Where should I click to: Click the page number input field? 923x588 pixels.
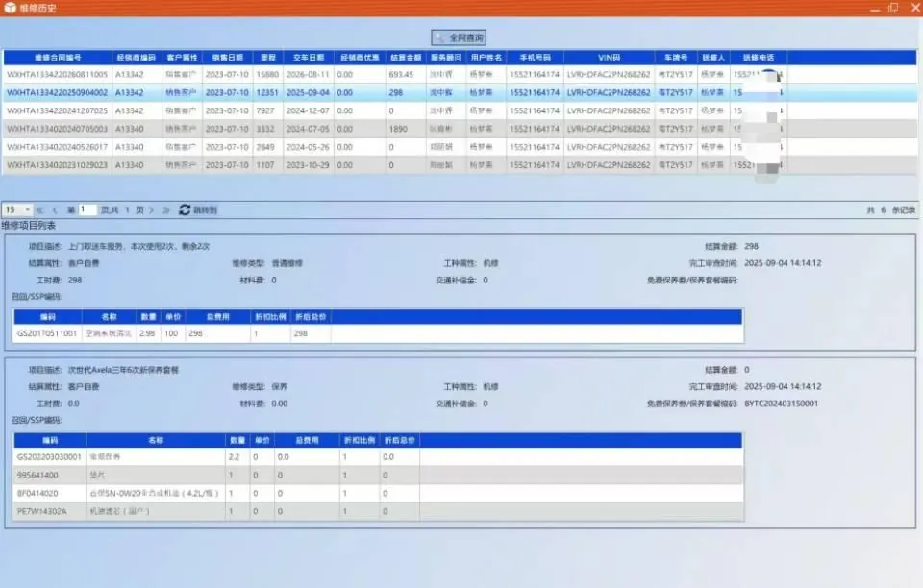tap(87, 209)
